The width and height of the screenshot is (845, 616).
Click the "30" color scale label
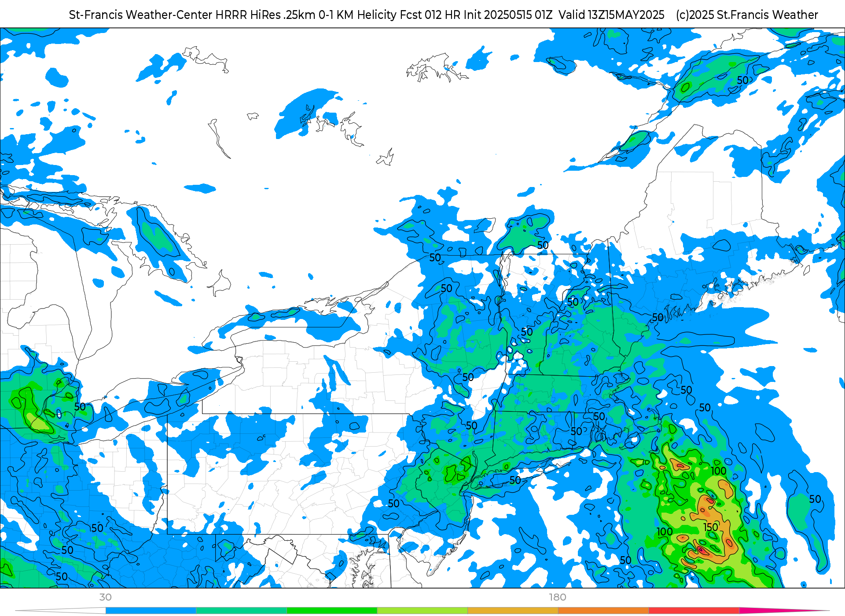coord(106,597)
